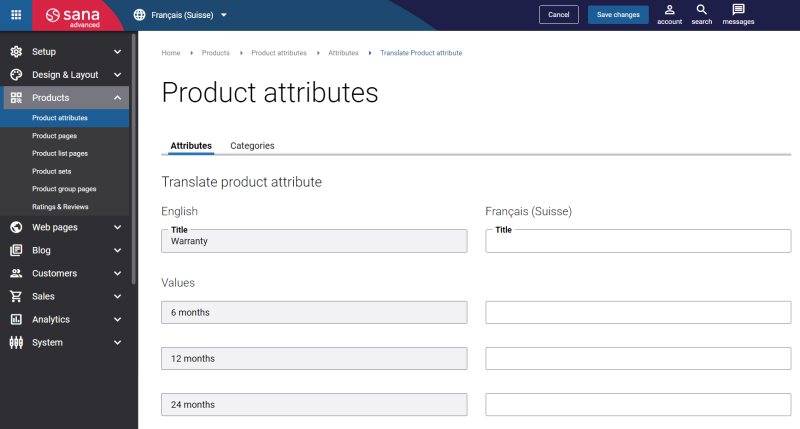This screenshot has height=429, width=800.
Task: Click the Sales cart icon
Action: [x=16, y=296]
